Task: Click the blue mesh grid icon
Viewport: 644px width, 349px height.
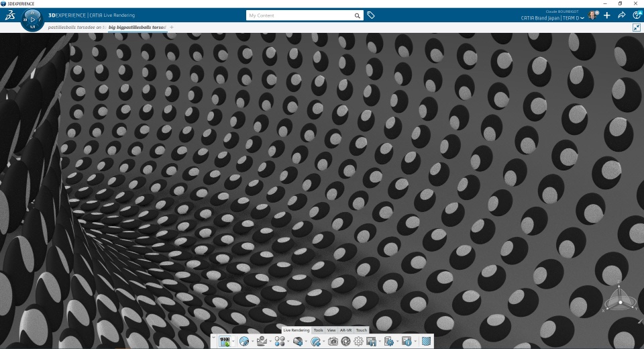Action: (427, 341)
